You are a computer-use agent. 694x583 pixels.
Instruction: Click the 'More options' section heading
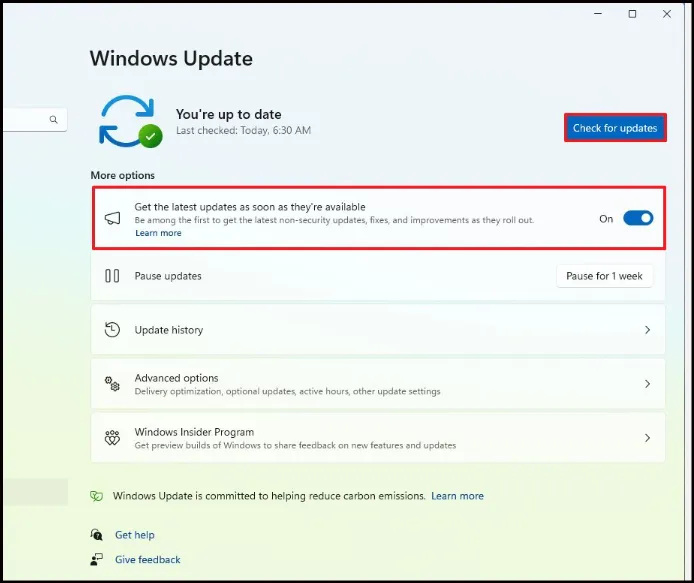(x=123, y=175)
